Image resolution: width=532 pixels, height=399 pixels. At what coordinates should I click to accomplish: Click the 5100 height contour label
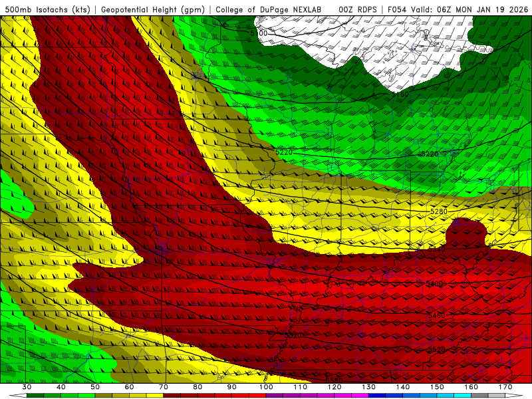coord(259,33)
